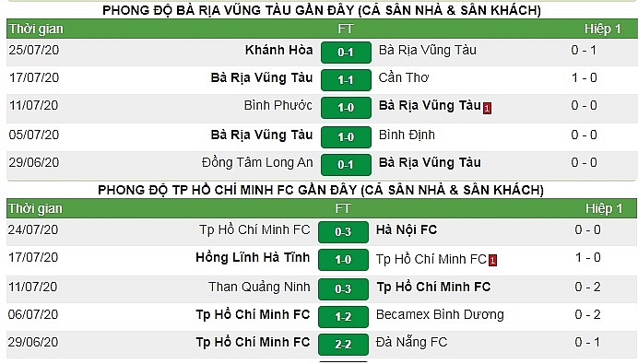The width and height of the screenshot is (638, 364).
Task: Click the red card icon beside Tp Hồ Chí Minh FC
Action: point(492,260)
